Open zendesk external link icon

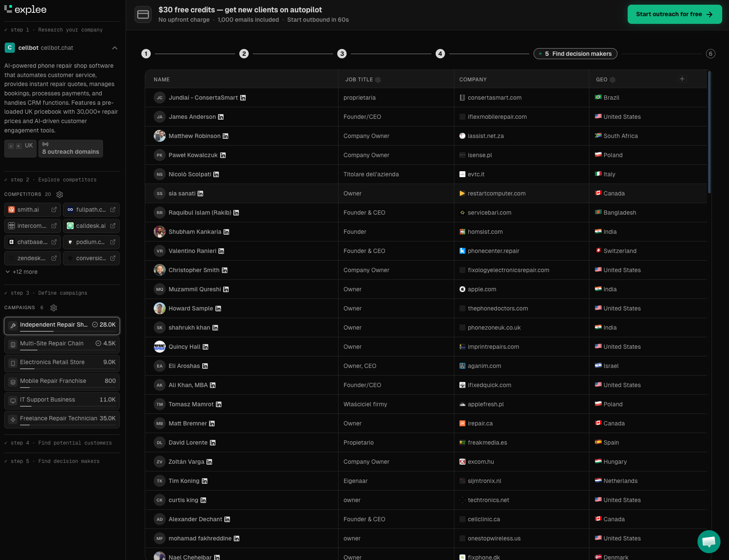(x=54, y=258)
